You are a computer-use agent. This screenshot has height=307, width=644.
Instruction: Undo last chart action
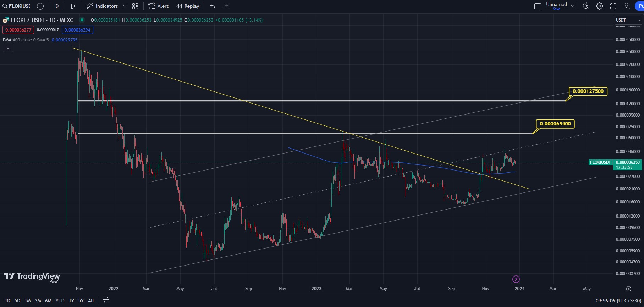tap(212, 6)
